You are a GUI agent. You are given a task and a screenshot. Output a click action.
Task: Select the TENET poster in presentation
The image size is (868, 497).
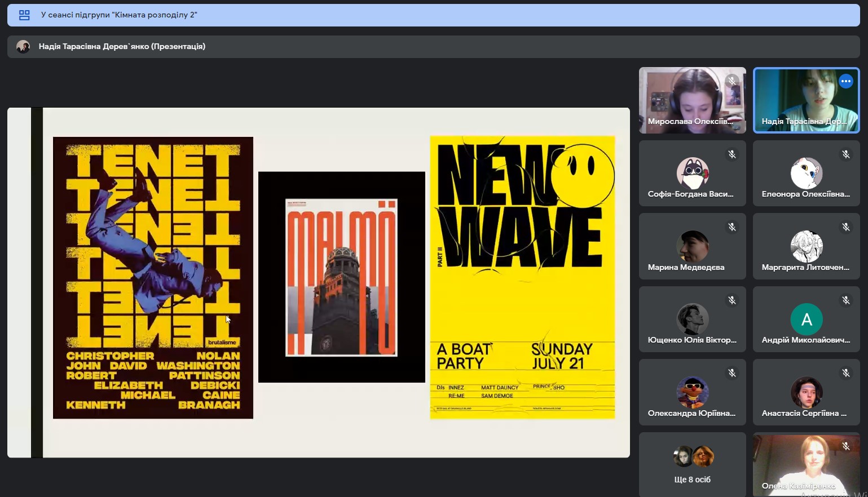coord(153,278)
